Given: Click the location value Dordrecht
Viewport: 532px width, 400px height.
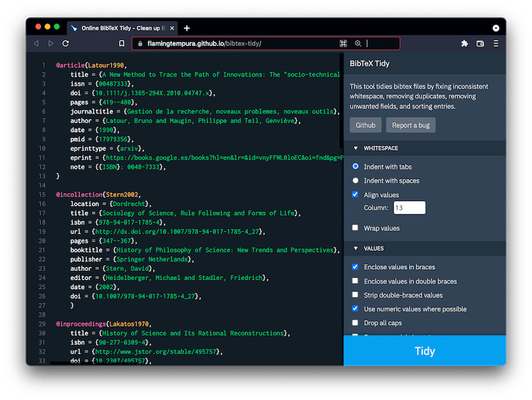Looking at the screenshot, I should [x=129, y=204].
